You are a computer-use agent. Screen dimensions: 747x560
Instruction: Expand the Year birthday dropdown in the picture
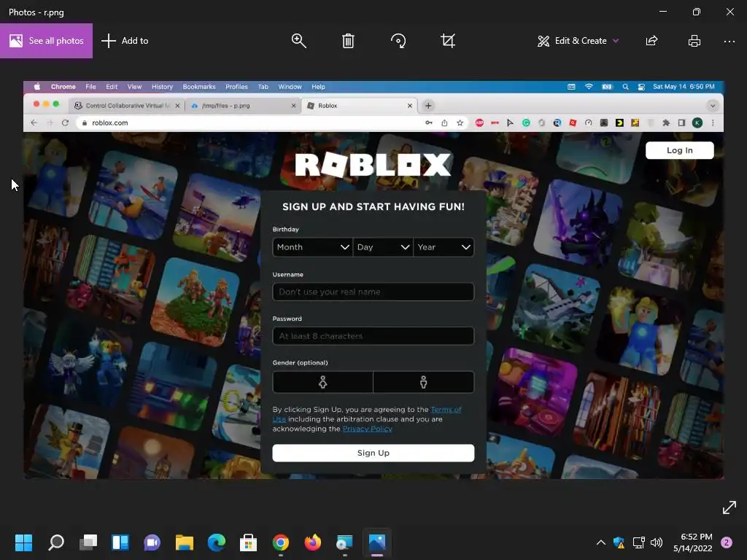444,247
